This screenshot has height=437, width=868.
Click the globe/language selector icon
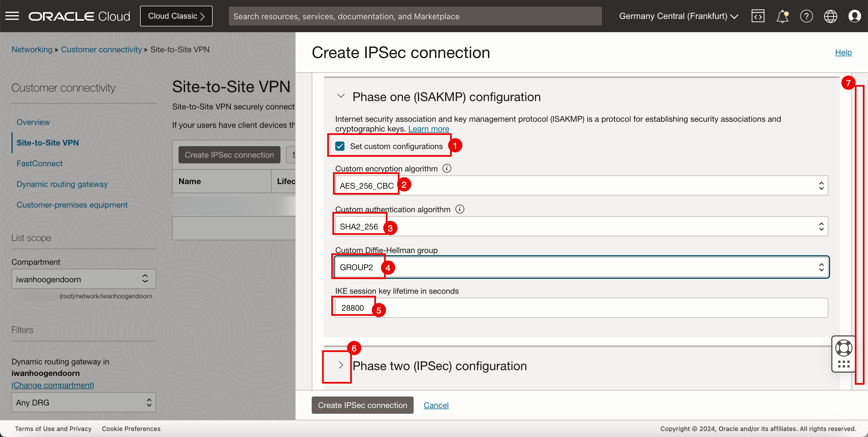(x=830, y=16)
